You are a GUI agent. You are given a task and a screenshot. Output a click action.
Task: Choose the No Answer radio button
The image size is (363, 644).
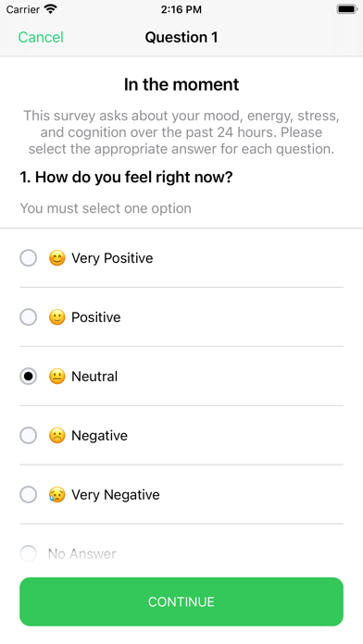point(29,553)
